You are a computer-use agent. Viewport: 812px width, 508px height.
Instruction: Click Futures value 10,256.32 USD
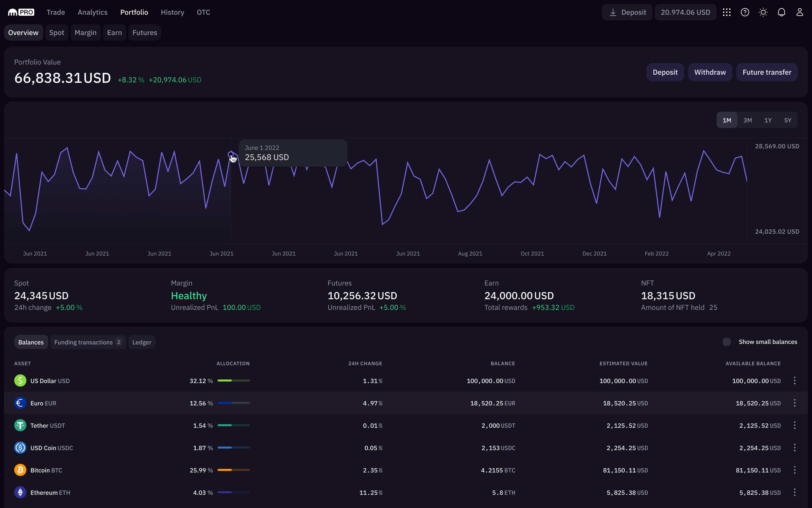[362, 296]
